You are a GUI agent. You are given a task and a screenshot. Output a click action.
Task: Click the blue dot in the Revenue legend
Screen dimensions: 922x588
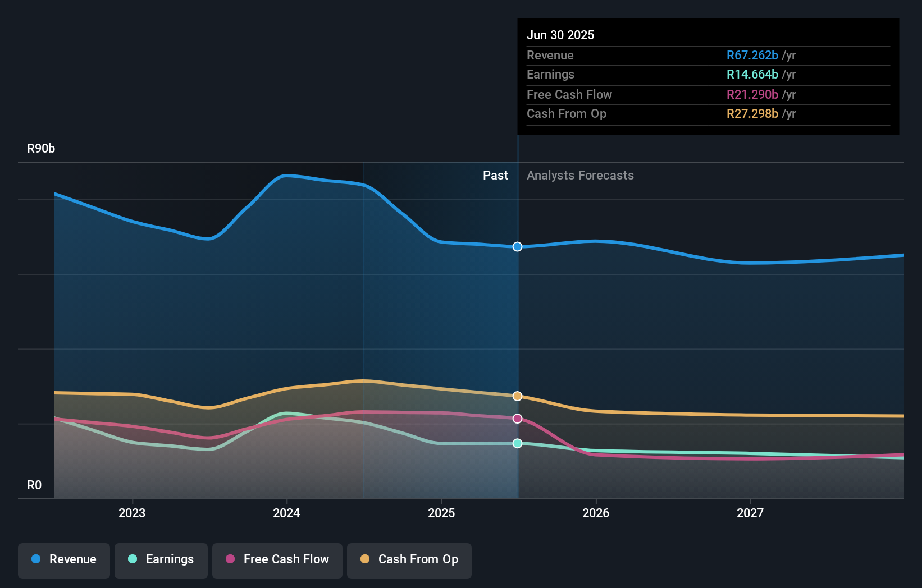coord(35,559)
